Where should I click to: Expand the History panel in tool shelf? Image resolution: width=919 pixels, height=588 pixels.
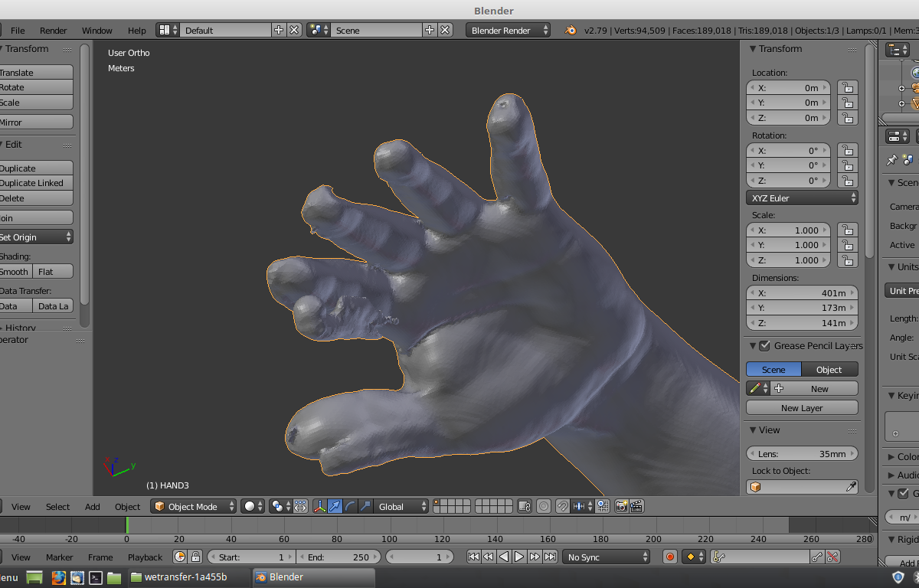click(20, 328)
